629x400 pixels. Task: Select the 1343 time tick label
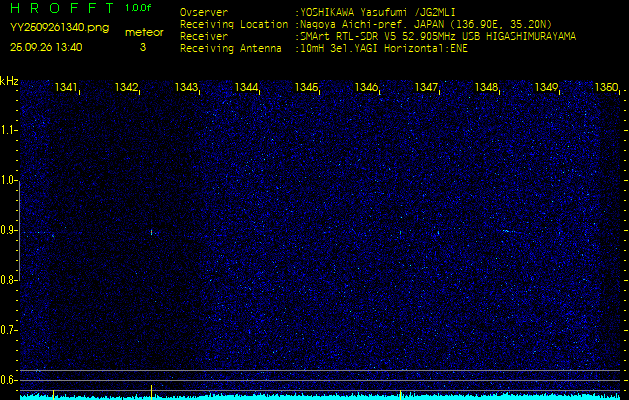pos(186,88)
